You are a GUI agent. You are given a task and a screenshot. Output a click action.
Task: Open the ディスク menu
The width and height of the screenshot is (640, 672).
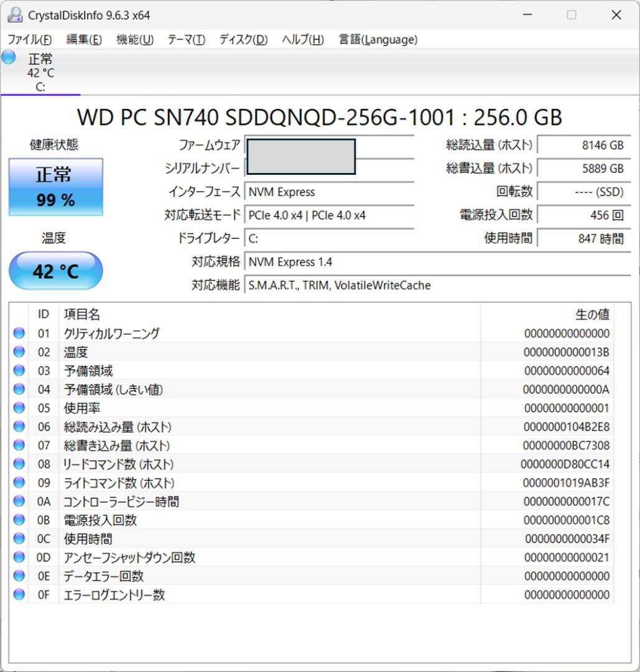tap(243, 39)
